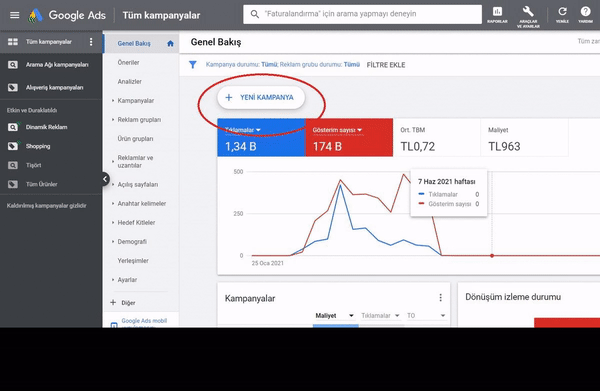Expand the Açılış sayfaları item
Image resolution: width=600 pixels, height=391 pixels.
[x=113, y=184]
